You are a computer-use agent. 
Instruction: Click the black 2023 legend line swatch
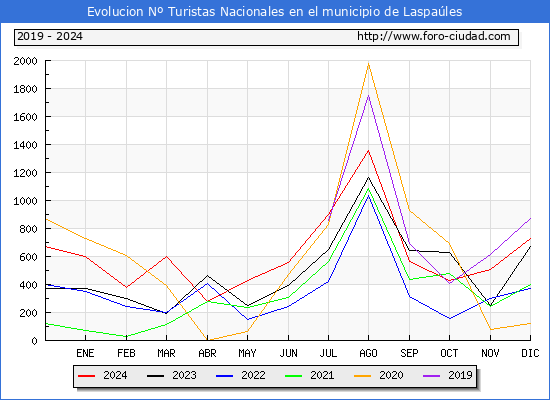point(155,376)
